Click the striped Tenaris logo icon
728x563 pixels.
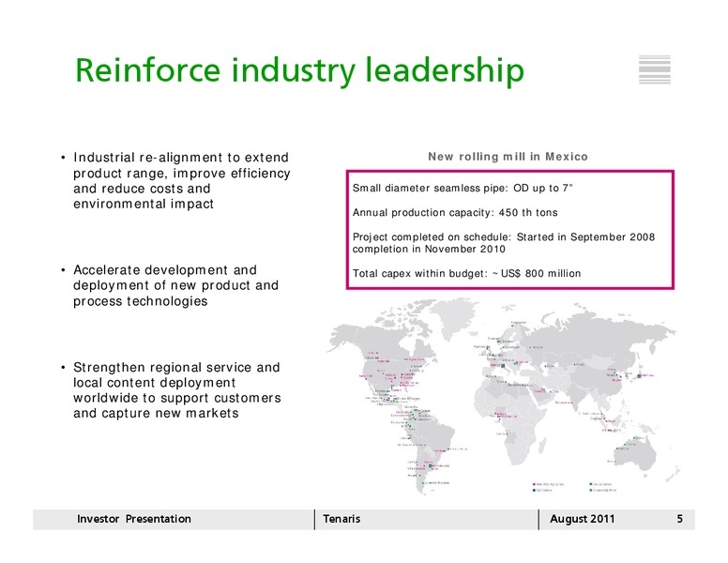point(654,69)
